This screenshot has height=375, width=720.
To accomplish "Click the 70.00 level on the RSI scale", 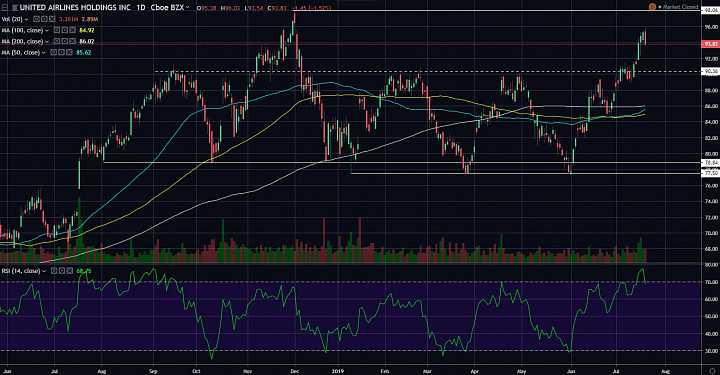I will click(711, 282).
